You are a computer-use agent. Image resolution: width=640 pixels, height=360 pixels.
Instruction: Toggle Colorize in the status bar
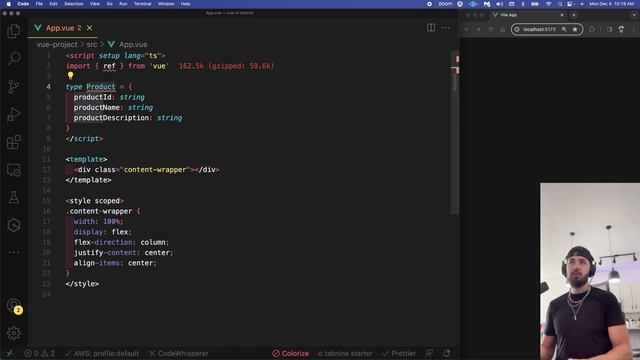point(291,353)
